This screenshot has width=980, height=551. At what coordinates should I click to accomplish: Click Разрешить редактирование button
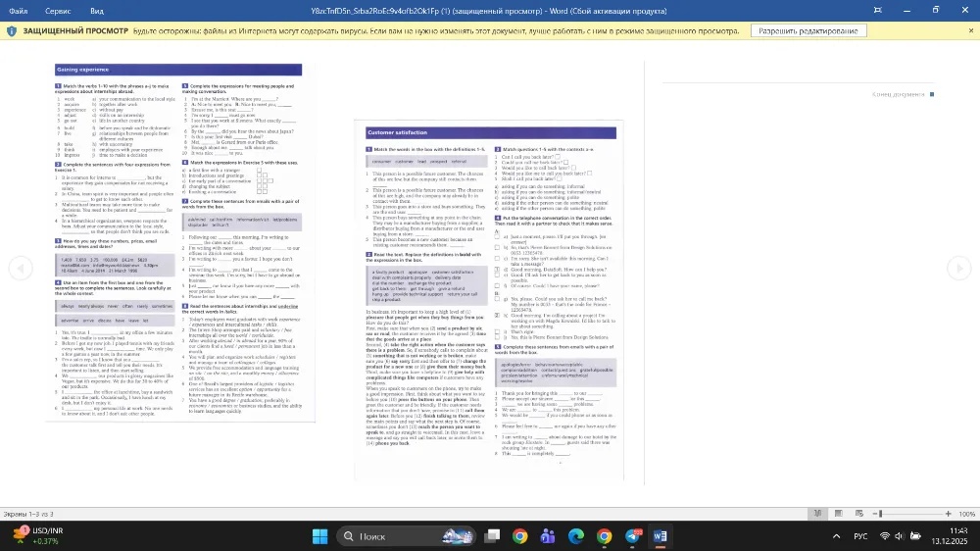coord(808,30)
